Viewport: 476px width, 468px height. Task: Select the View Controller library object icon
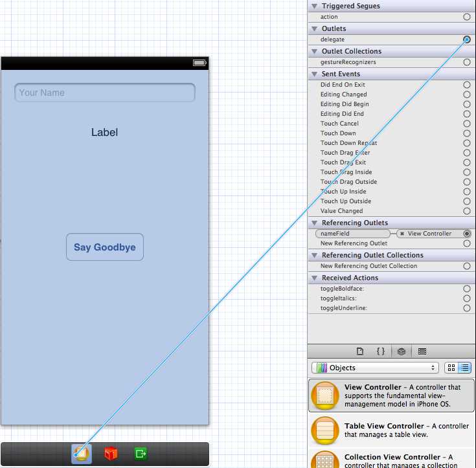click(325, 396)
